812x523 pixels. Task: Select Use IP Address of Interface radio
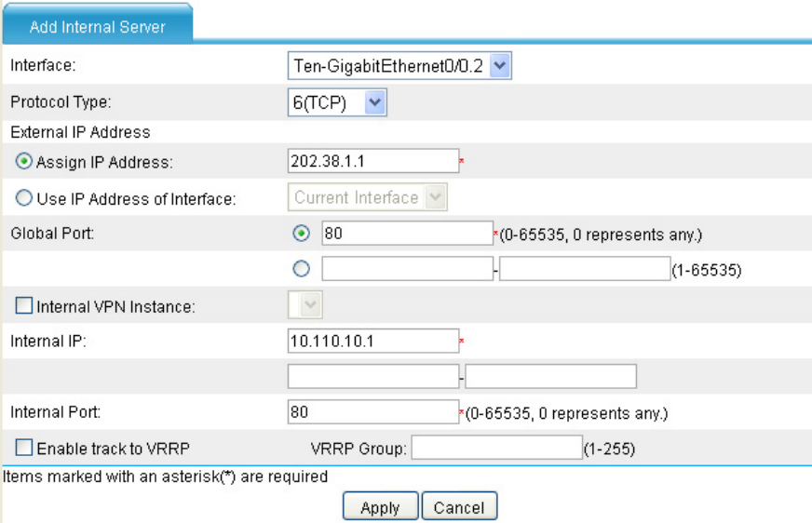(24, 197)
